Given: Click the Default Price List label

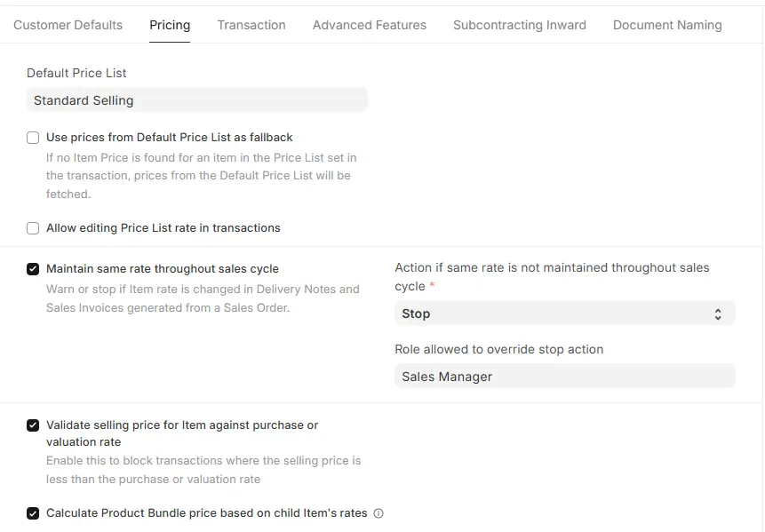Looking at the screenshot, I should pos(76,73).
